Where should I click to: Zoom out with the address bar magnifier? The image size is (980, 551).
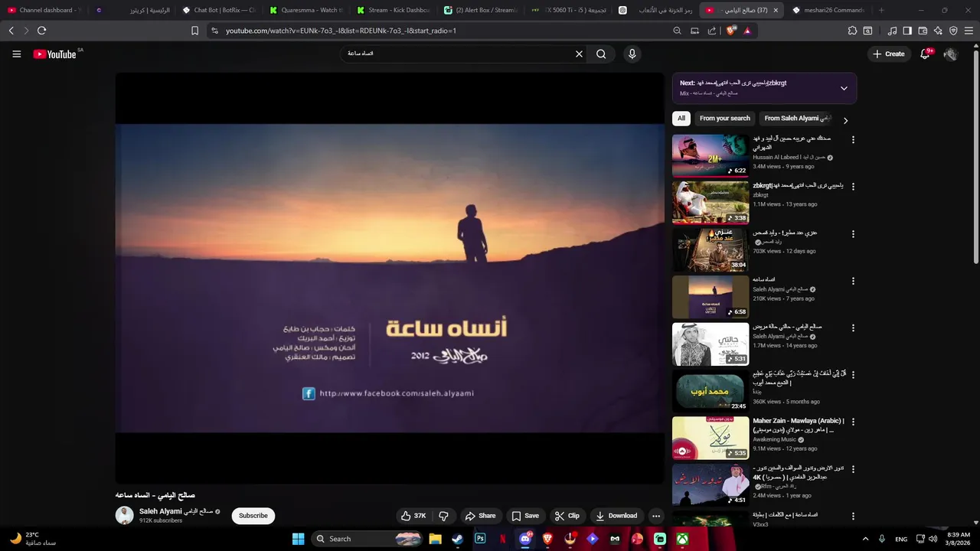click(x=677, y=31)
